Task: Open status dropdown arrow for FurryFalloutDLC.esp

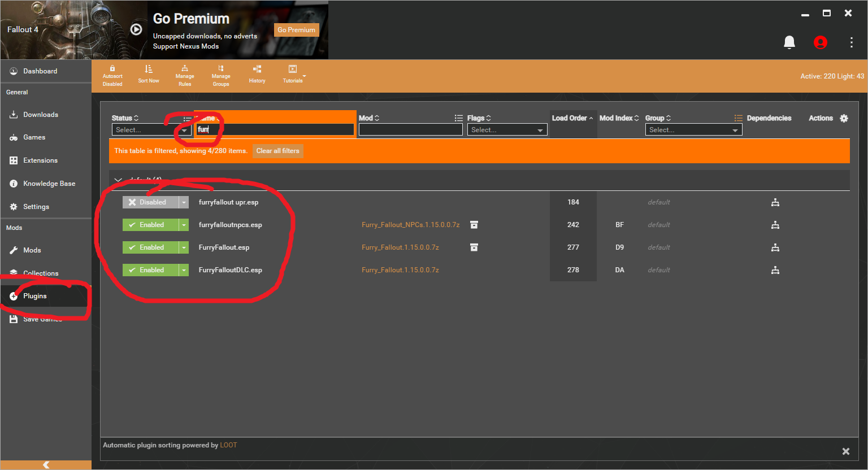Action: click(x=184, y=270)
